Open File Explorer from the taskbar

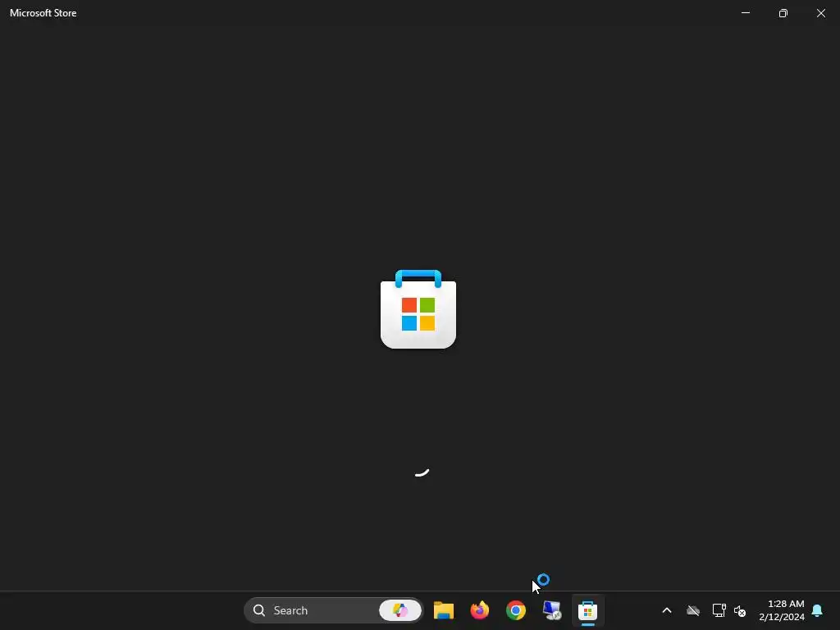[x=444, y=610]
